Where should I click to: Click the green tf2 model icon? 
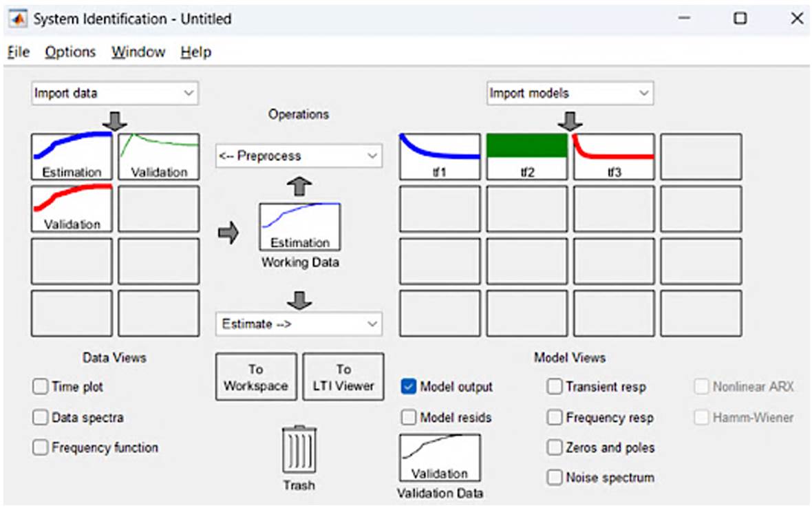coord(527,157)
